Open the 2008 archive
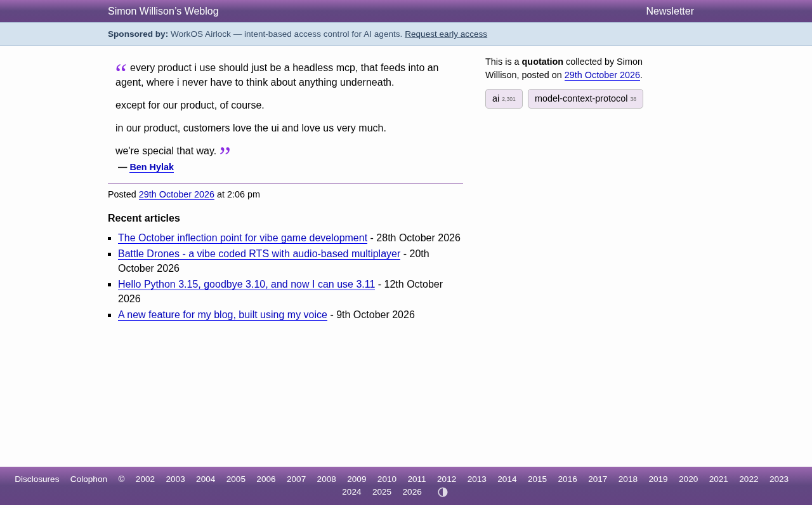Screen dimensions: 812x508 (x=327, y=479)
